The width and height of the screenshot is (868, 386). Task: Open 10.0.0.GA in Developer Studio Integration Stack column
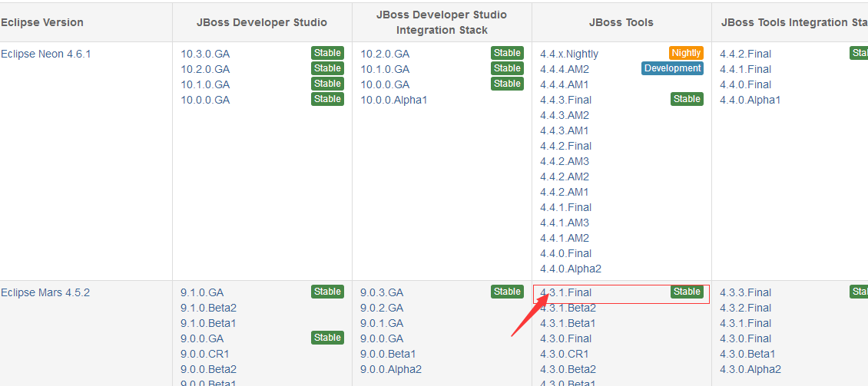(x=385, y=84)
